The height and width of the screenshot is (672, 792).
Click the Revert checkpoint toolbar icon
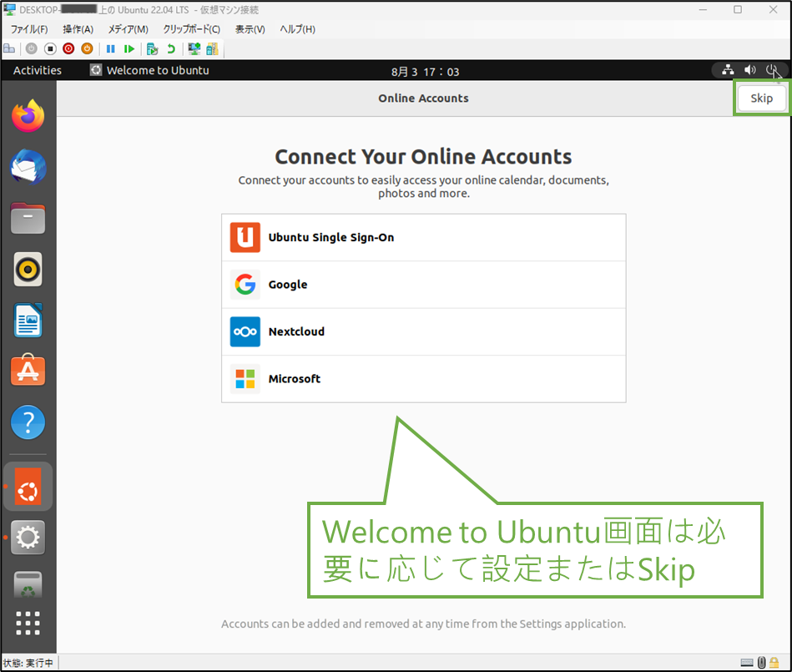click(x=171, y=48)
